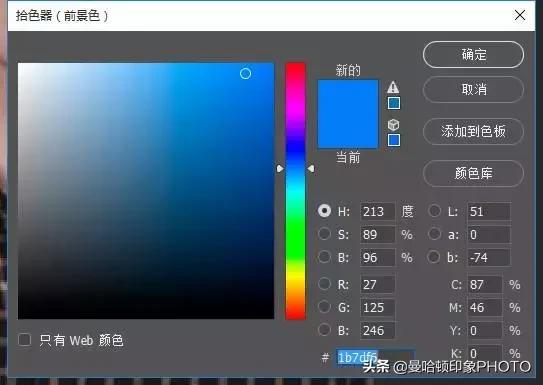Cancel with the 取消 button

(x=473, y=90)
